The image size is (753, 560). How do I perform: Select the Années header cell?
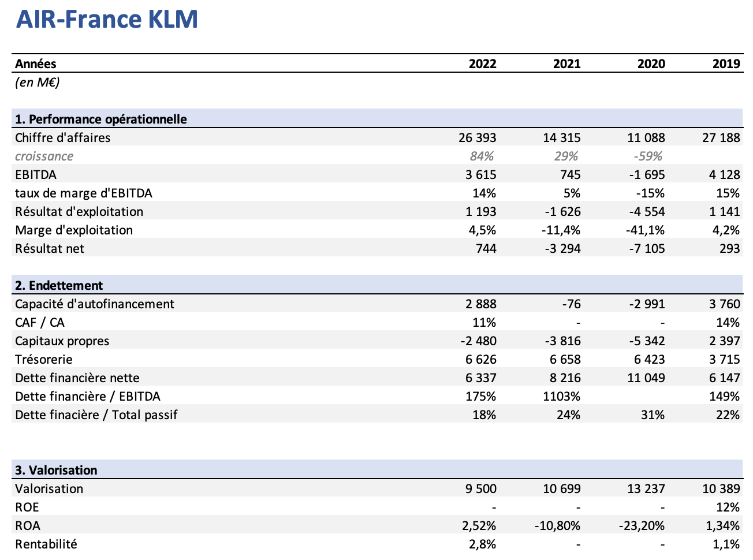pos(36,64)
